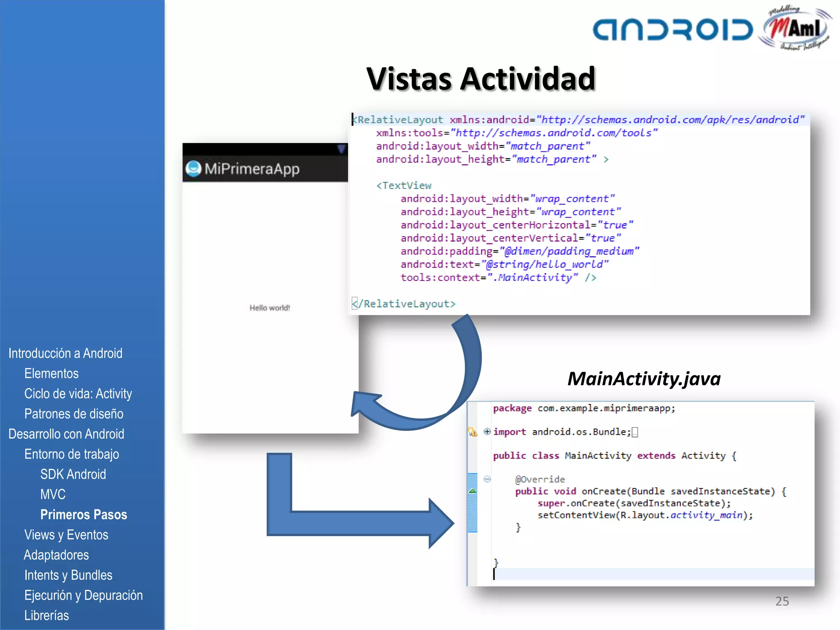Image resolution: width=840 pixels, height=630 pixels.
Task: Click the android:padding attribute line
Action: pos(520,251)
